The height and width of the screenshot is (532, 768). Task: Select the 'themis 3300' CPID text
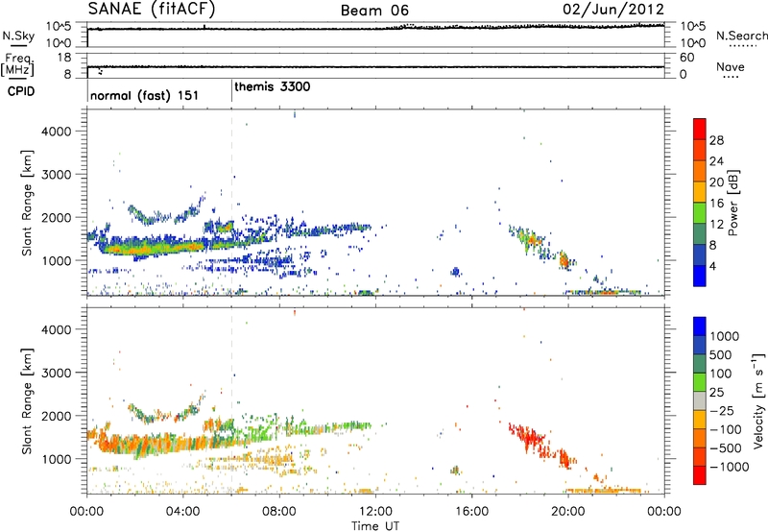pyautogui.click(x=273, y=86)
